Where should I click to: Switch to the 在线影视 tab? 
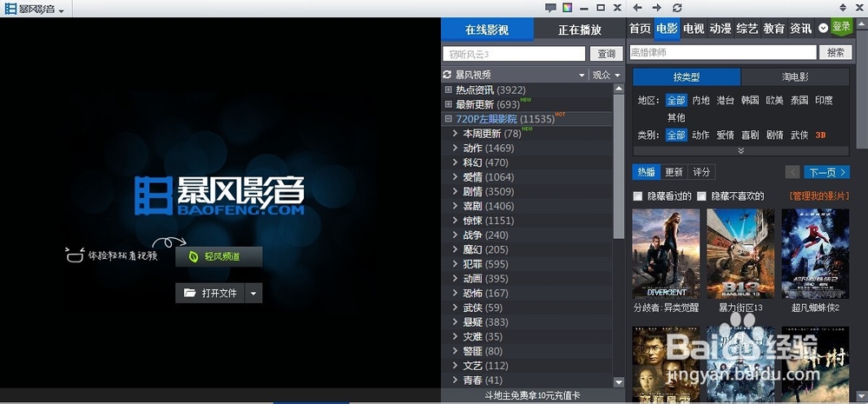point(487,30)
